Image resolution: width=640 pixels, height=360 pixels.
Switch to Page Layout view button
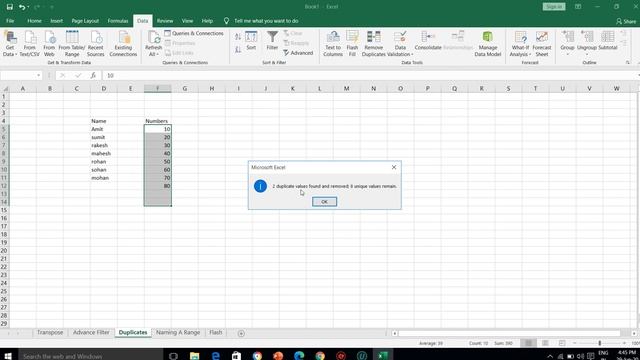pos(545,343)
